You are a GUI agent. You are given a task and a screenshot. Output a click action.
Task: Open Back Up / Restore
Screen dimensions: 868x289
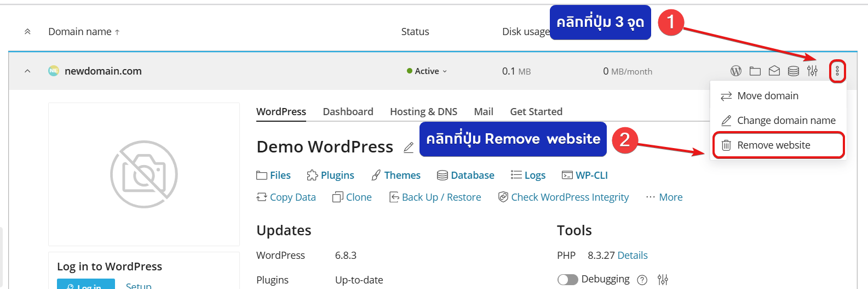pyautogui.click(x=435, y=197)
